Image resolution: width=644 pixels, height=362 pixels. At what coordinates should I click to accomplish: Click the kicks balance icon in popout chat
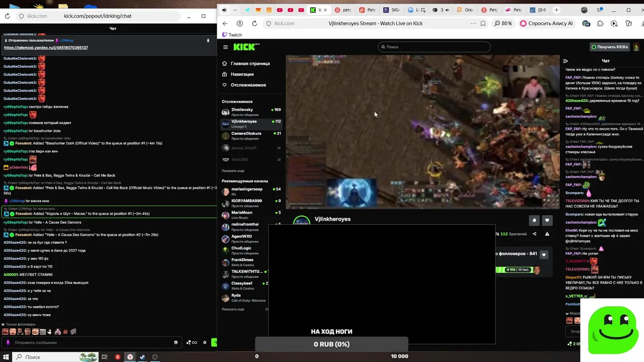(x=192, y=342)
